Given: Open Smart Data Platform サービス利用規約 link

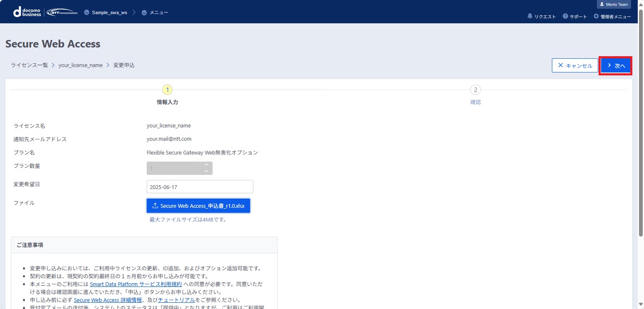Looking at the screenshot, I should pyautogui.click(x=136, y=284).
